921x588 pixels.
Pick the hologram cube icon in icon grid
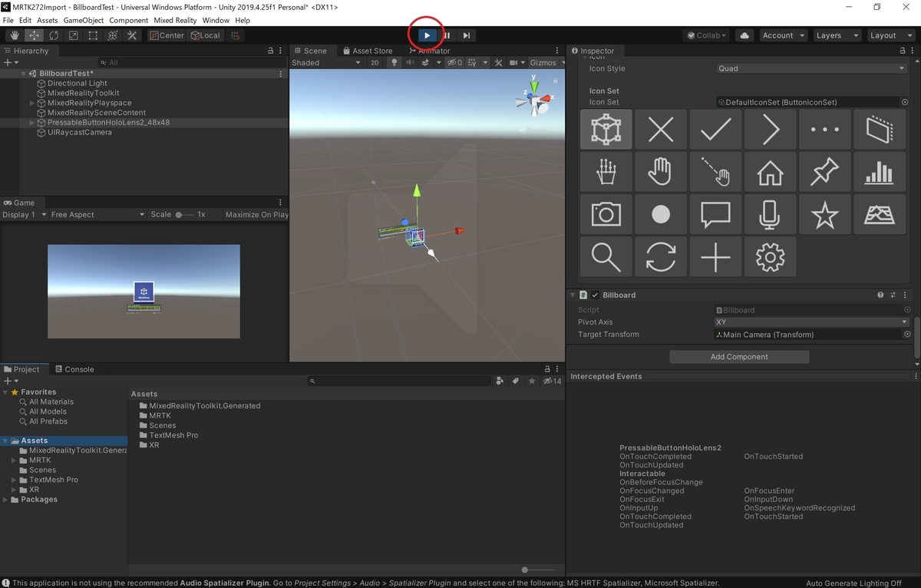coord(606,129)
